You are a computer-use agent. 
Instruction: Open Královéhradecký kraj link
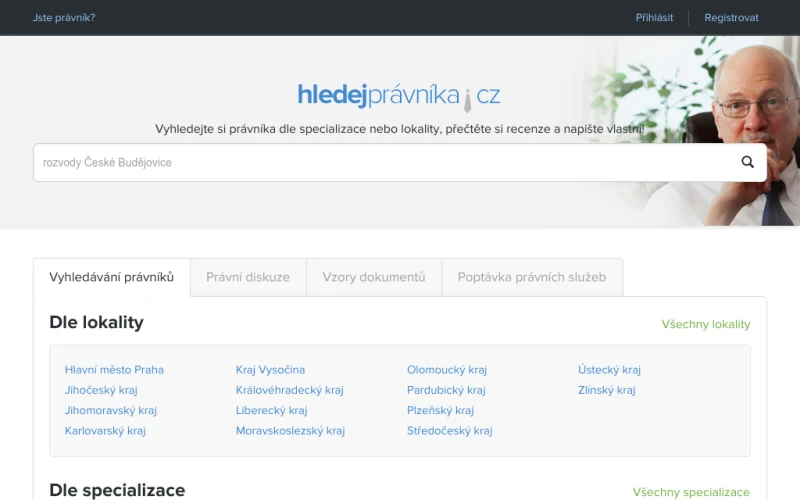[290, 390]
